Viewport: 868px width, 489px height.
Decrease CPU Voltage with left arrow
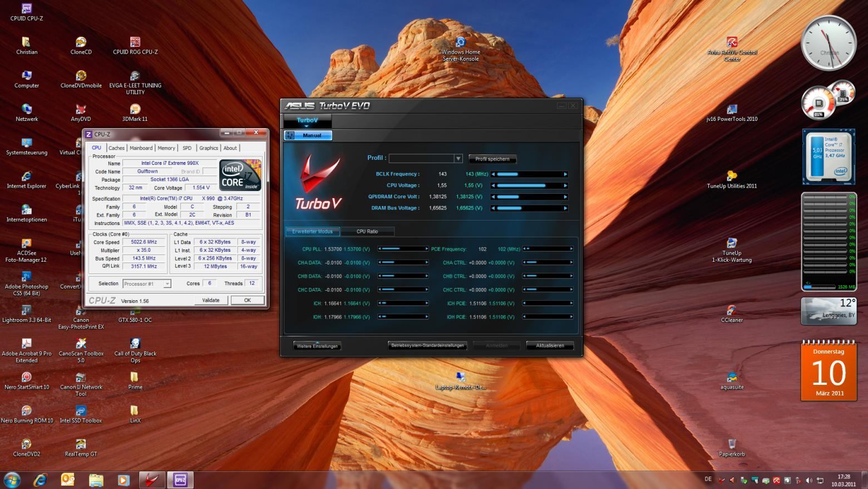click(x=493, y=185)
